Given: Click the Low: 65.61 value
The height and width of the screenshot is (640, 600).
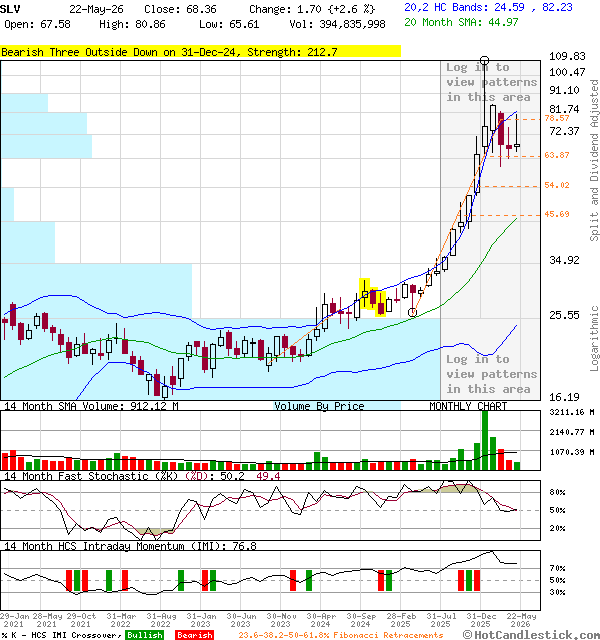Looking at the screenshot, I should coord(229,24).
